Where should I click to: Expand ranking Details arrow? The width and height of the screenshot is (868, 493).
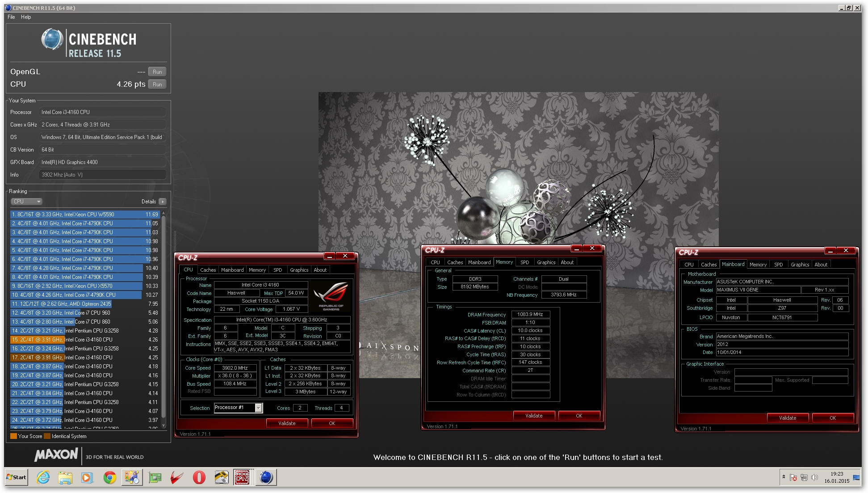click(x=162, y=202)
